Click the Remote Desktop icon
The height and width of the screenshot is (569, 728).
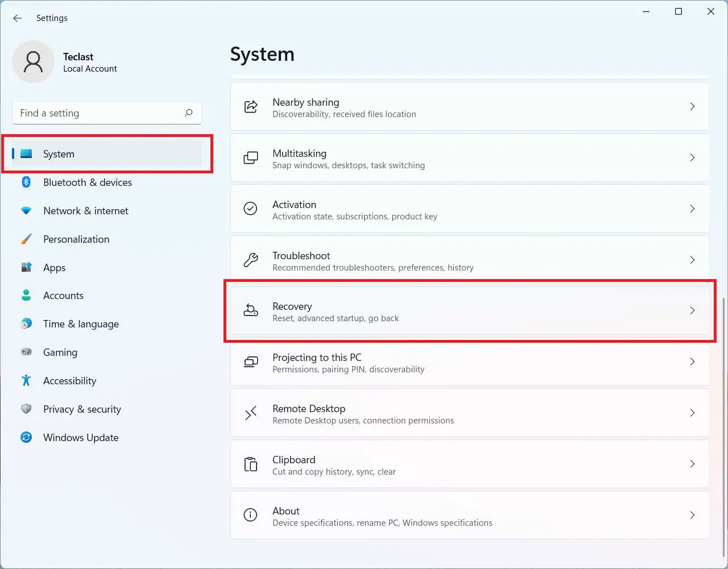(251, 413)
